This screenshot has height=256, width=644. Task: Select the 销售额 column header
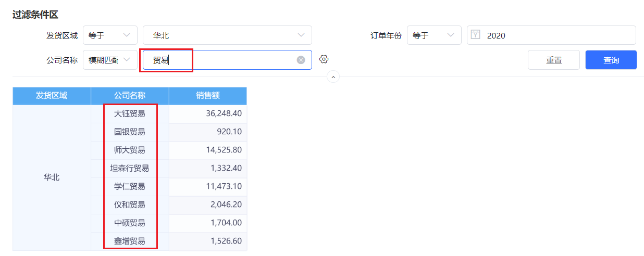coord(208,96)
